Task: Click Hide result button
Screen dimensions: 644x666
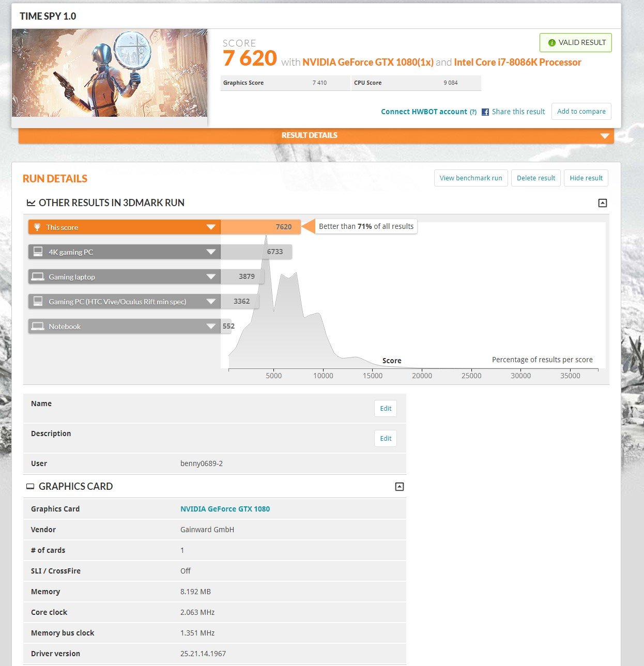Action: 586,178
